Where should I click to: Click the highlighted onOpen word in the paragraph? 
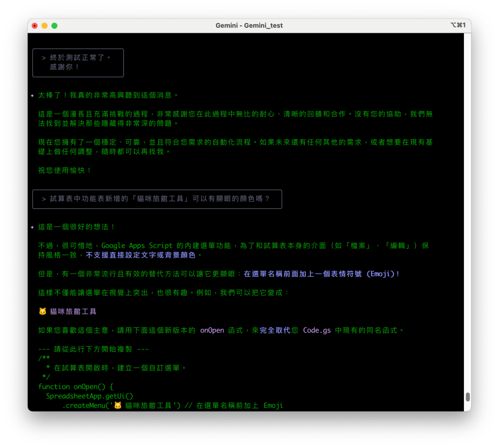[212, 330]
